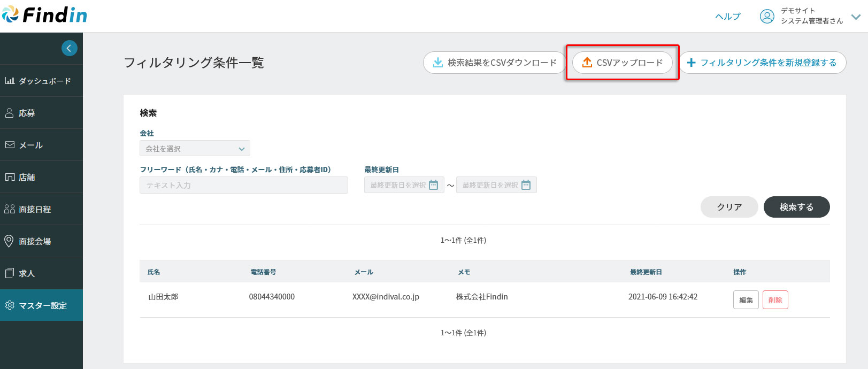Open end date calendar picker icon

pyautogui.click(x=526, y=185)
